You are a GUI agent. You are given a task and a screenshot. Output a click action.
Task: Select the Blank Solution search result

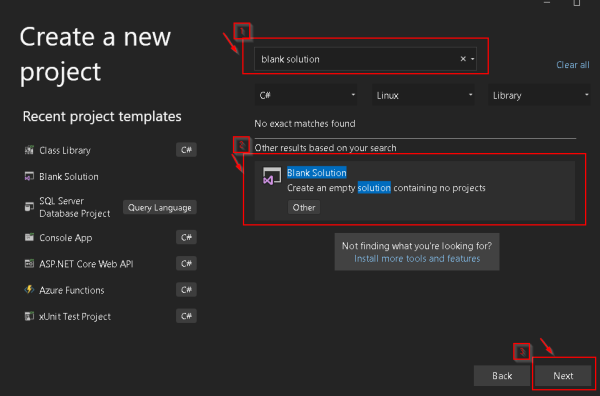point(415,190)
